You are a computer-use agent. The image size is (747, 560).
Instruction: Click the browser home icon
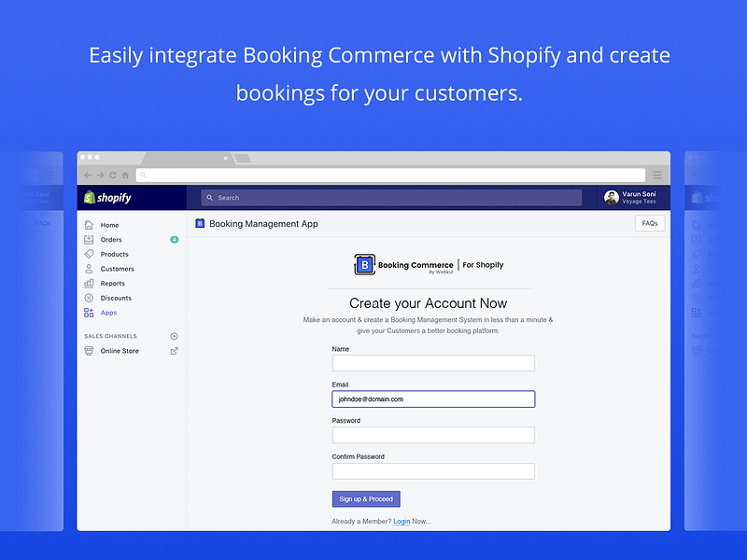pyautogui.click(x=125, y=175)
